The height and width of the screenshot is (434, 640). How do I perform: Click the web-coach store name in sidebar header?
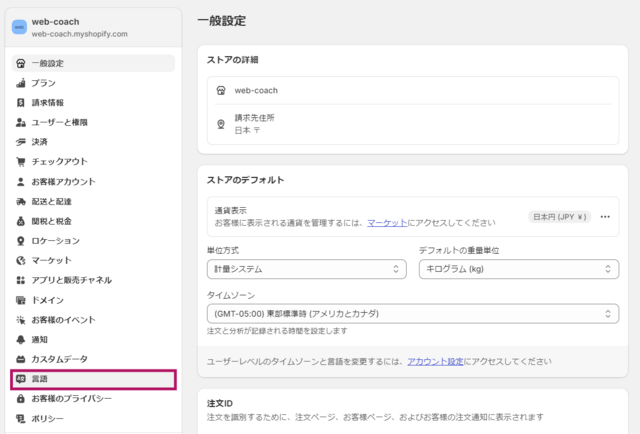coord(56,22)
